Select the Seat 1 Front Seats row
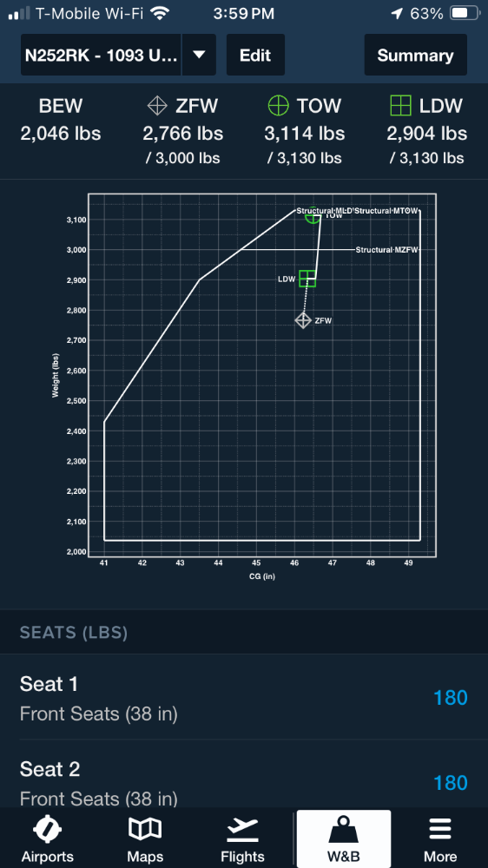 pyautogui.click(x=244, y=697)
